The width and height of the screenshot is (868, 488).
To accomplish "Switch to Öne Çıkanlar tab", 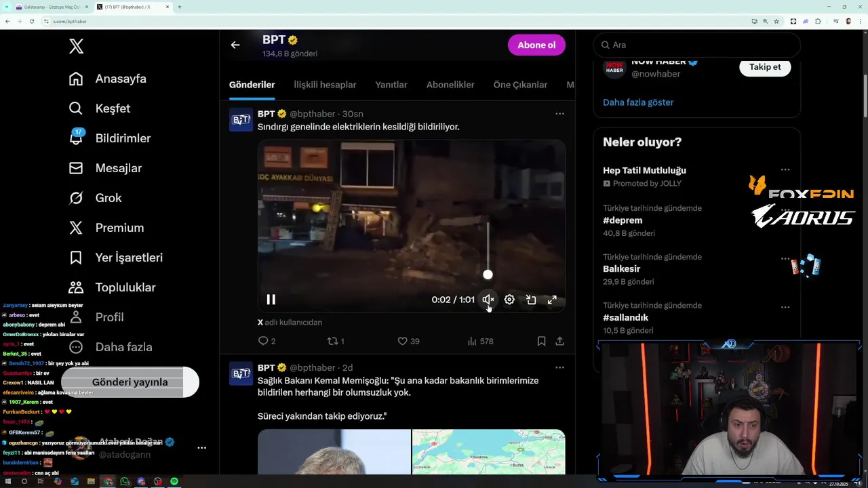I will pyautogui.click(x=520, y=85).
